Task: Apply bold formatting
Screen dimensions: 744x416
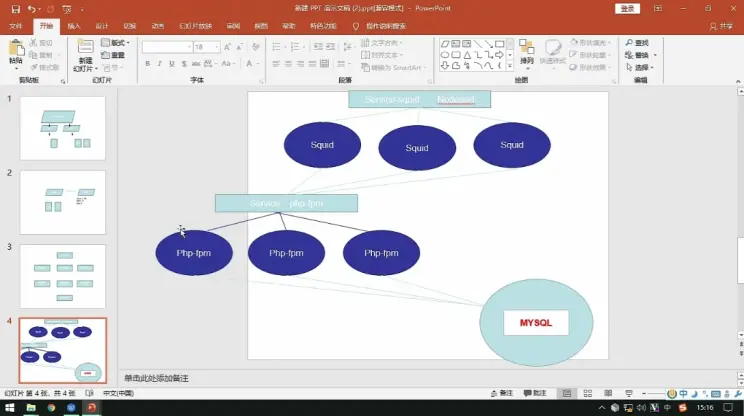Action: [148, 64]
